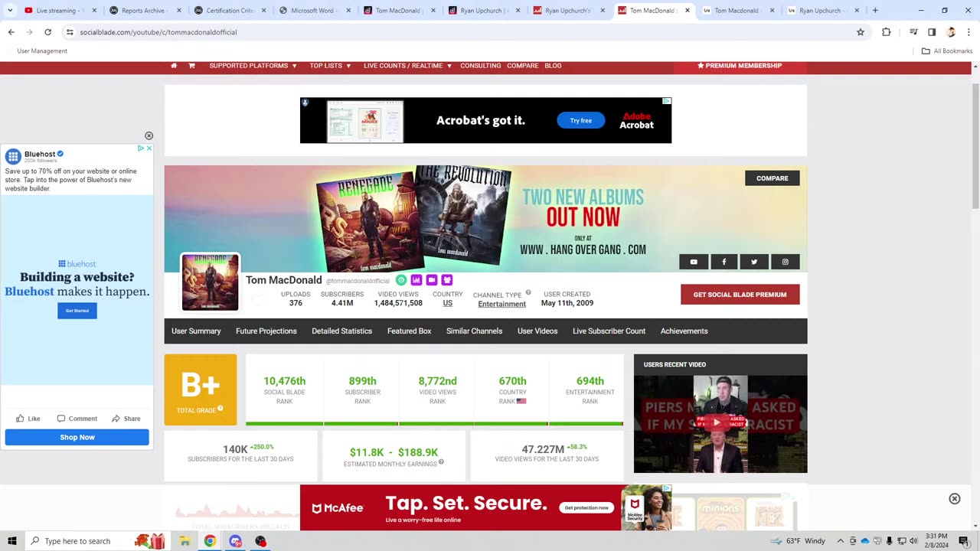The width and height of the screenshot is (980, 551).
Task: Expand Supported Platforms menu
Action: tap(253, 66)
